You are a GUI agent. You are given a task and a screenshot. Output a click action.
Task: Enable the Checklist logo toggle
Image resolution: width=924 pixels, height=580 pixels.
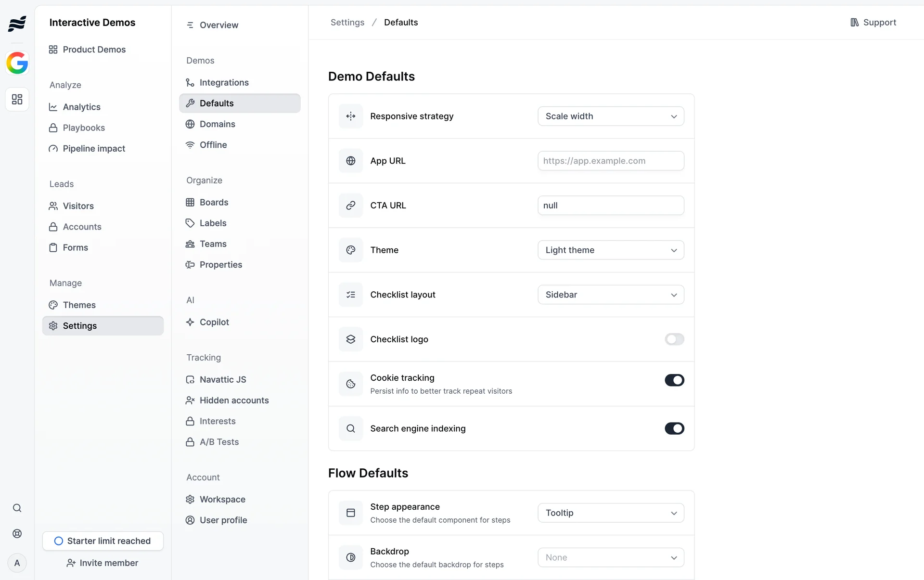point(674,339)
